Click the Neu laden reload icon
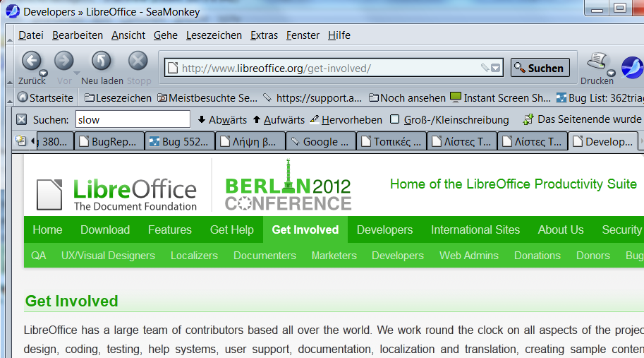644x358 pixels. pos(102,61)
